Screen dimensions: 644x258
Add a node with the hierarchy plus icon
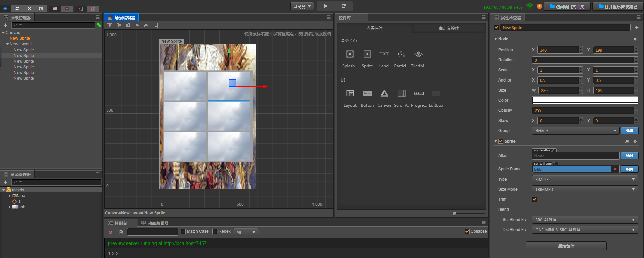pos(5,25)
